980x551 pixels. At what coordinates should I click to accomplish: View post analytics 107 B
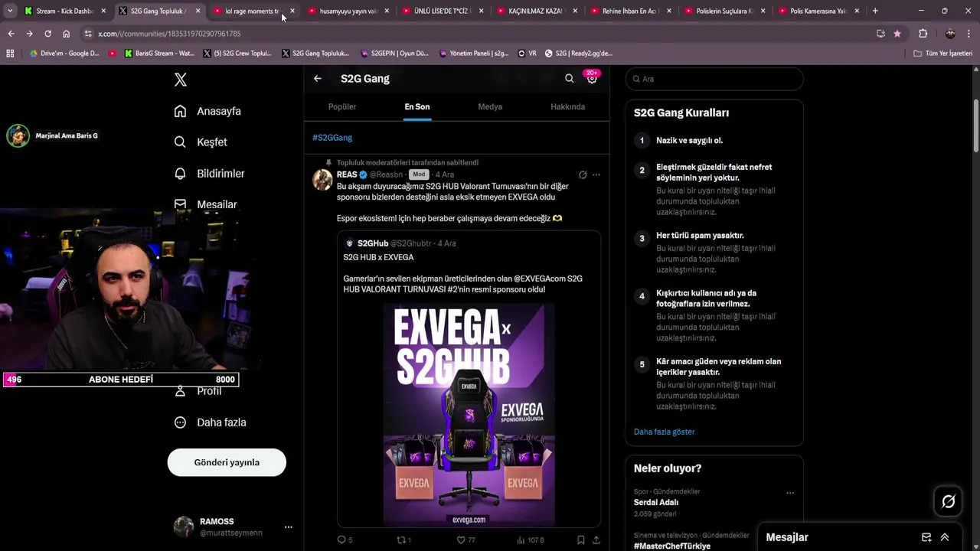coord(530,540)
